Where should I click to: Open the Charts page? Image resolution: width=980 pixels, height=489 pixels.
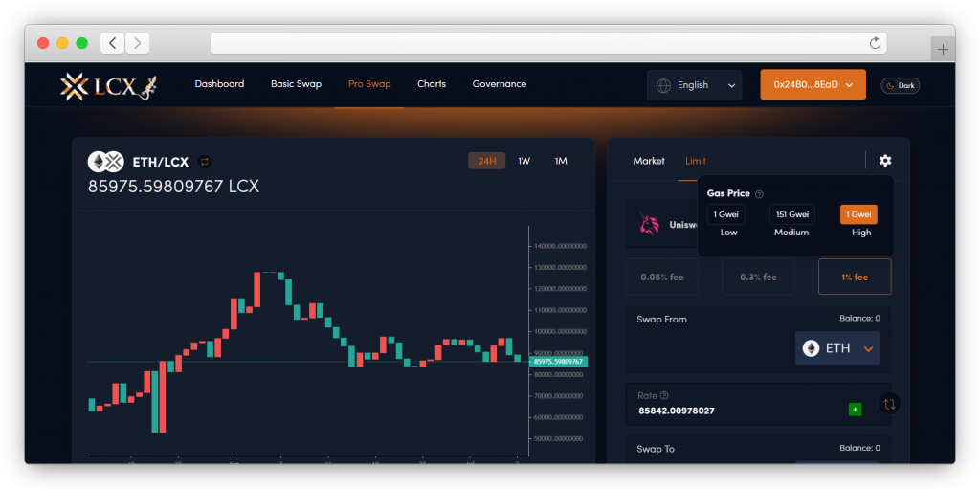coord(432,84)
